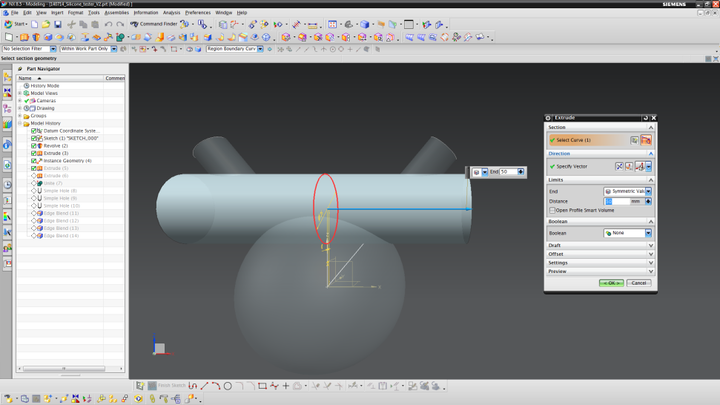The image size is (720, 405).
Task: Click Sketch Section icon in Extrude dialog
Action: coord(634,140)
